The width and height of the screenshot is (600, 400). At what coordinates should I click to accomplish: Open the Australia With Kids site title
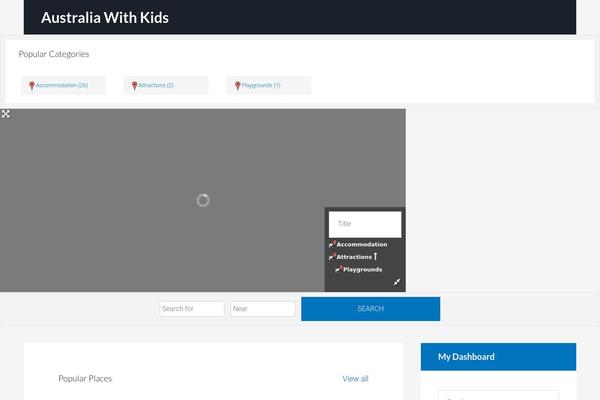pyautogui.click(x=105, y=18)
